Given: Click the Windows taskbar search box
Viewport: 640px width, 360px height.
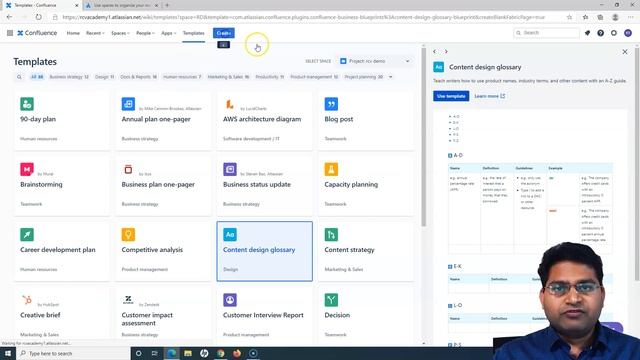Looking at the screenshot, I should pyautogui.click(x=73, y=353).
